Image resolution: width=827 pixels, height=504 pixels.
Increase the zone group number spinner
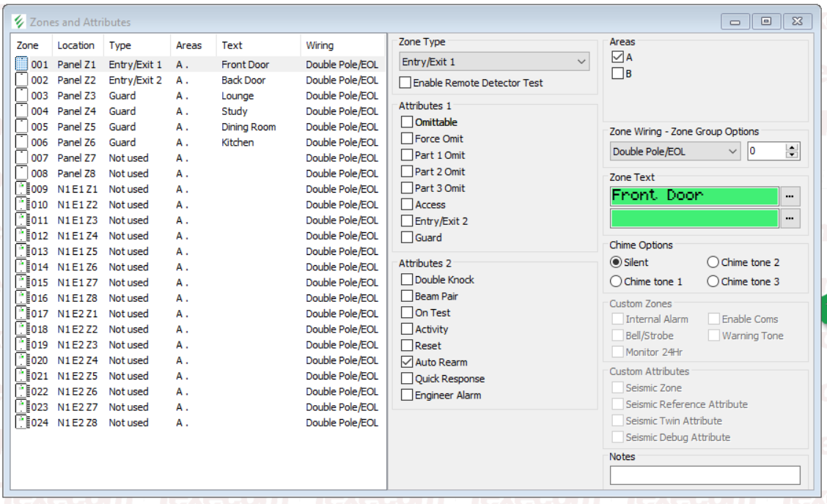[x=792, y=148]
